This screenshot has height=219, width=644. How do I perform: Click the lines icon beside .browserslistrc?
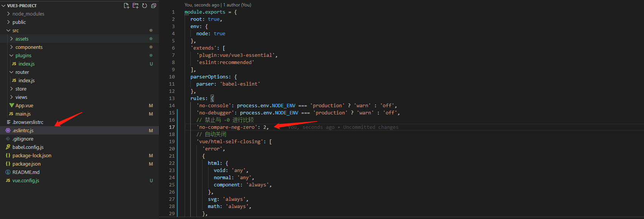pyautogui.click(x=8, y=122)
